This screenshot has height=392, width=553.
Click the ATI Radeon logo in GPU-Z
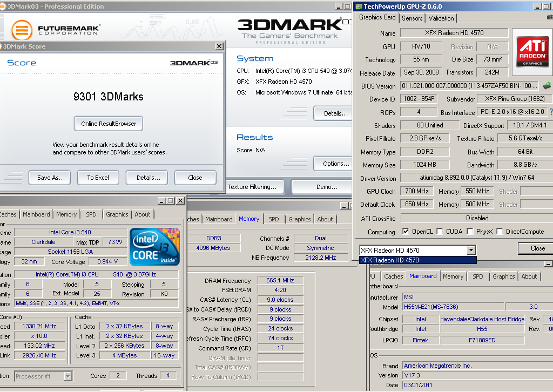[x=532, y=52]
